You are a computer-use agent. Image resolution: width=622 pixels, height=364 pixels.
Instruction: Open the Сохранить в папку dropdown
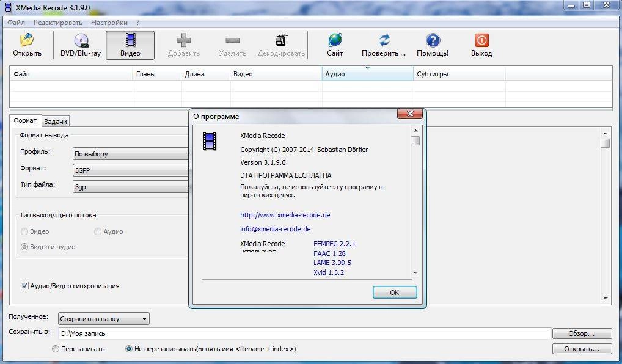pyautogui.click(x=103, y=319)
